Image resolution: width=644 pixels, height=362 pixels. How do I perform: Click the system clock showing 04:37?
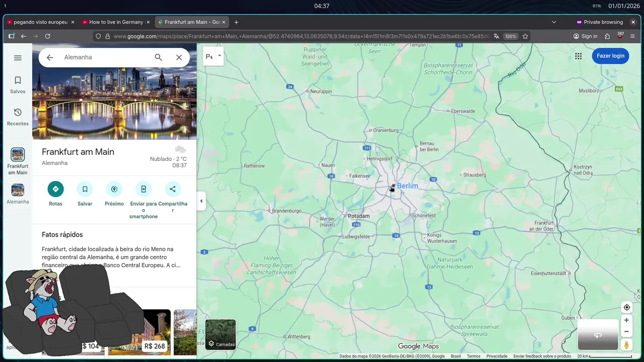click(321, 6)
